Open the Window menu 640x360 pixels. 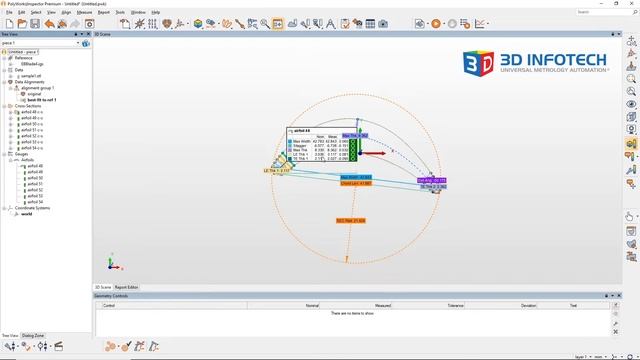pyautogui.click(x=138, y=12)
